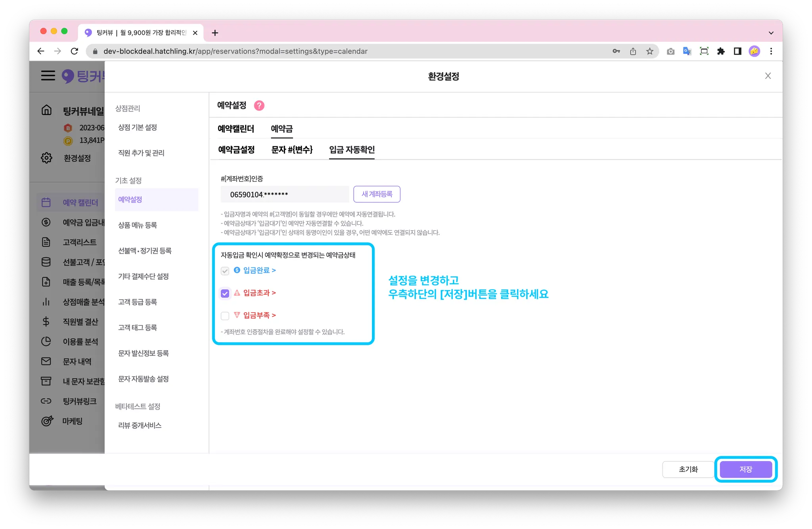Click the settings gear icon next to 환경설정
The height and width of the screenshot is (529, 812).
point(47,158)
